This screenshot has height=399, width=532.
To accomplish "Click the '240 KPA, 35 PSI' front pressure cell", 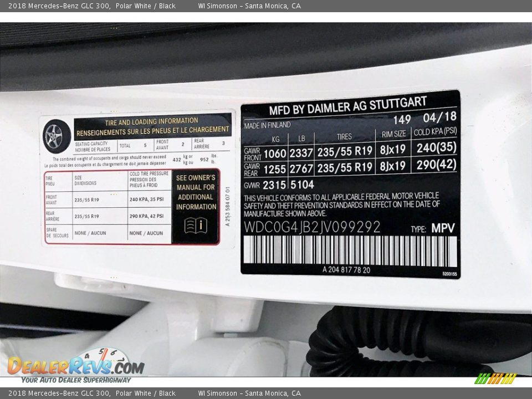I will click(146, 199).
